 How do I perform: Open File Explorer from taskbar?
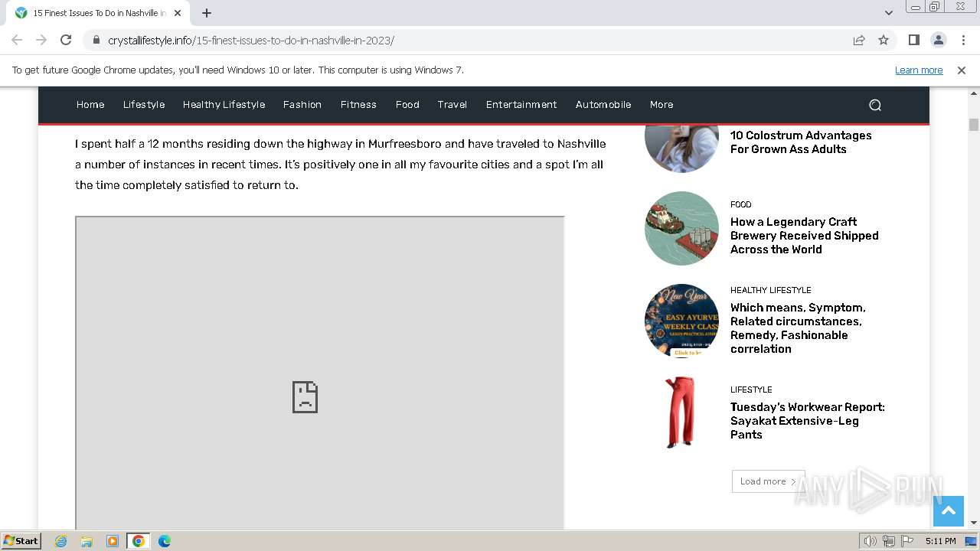87,541
